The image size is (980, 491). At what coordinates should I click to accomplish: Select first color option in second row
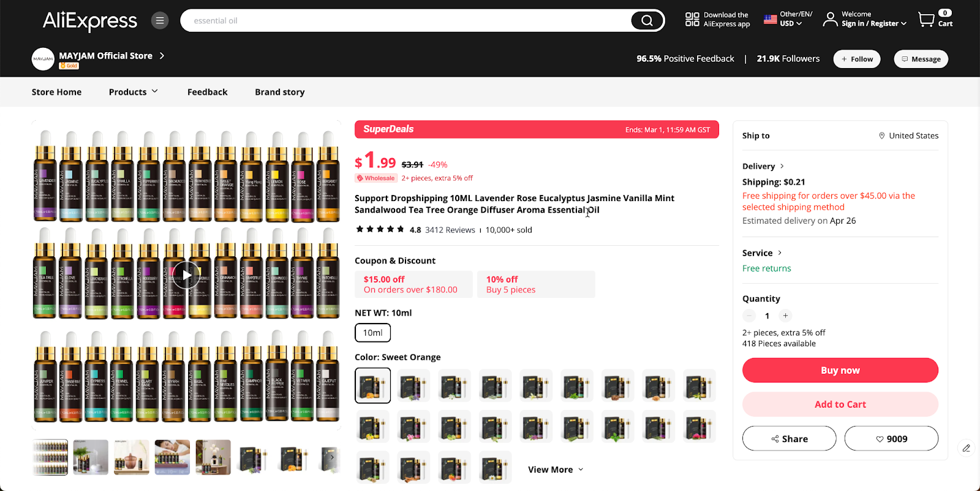click(x=372, y=427)
